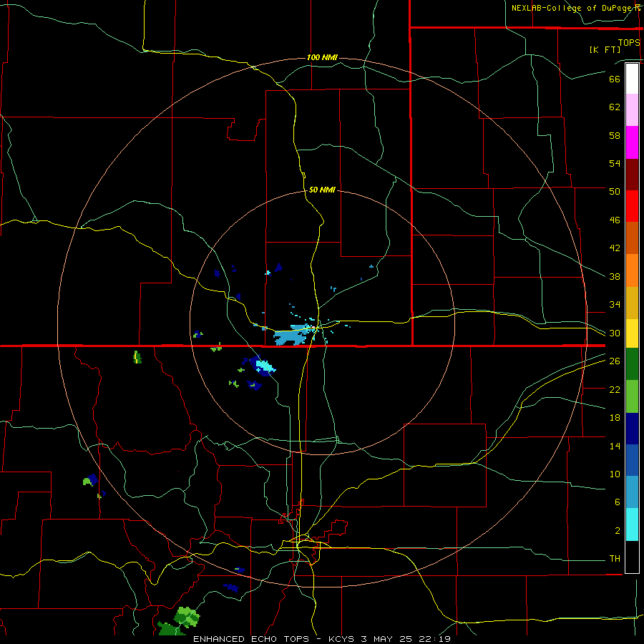Click the legend value 10

tap(615, 474)
